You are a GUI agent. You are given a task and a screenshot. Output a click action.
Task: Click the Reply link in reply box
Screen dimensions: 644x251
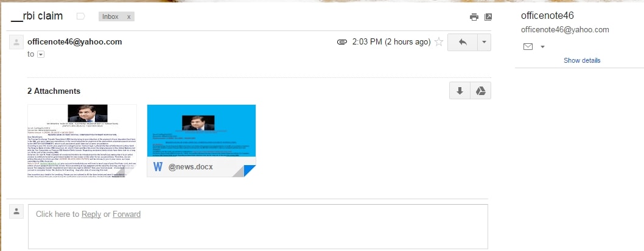click(91, 214)
